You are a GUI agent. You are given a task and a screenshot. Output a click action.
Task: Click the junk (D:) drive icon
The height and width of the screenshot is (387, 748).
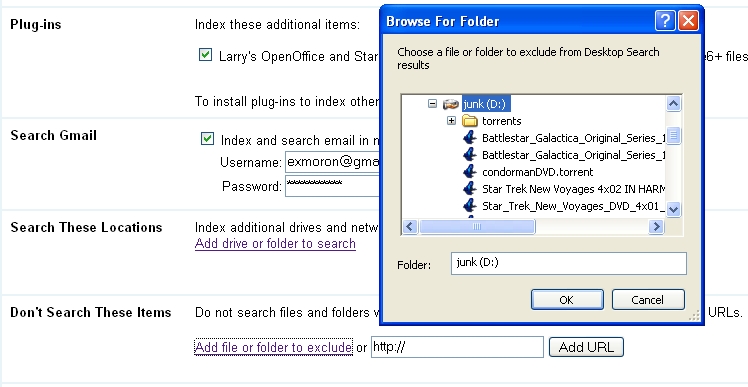451,104
